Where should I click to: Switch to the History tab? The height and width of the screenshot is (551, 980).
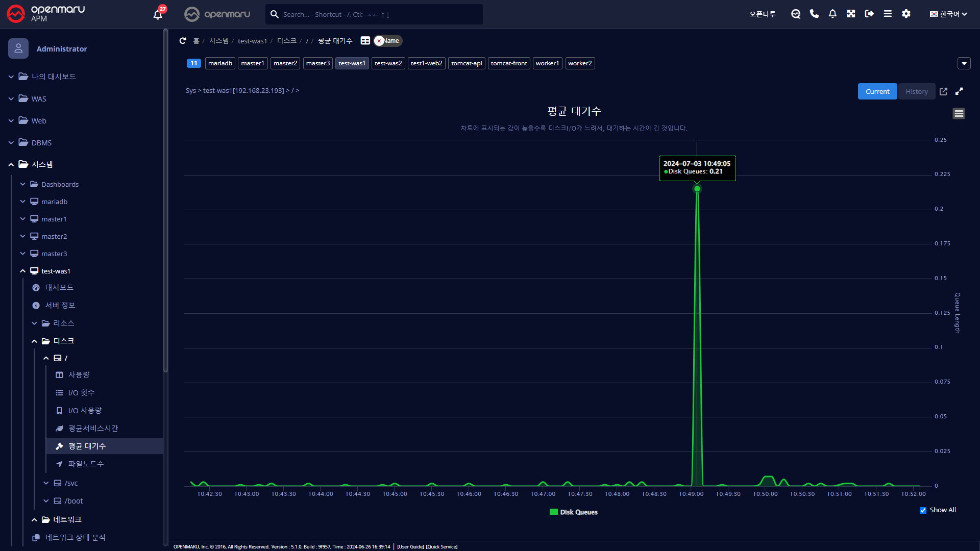click(x=916, y=91)
